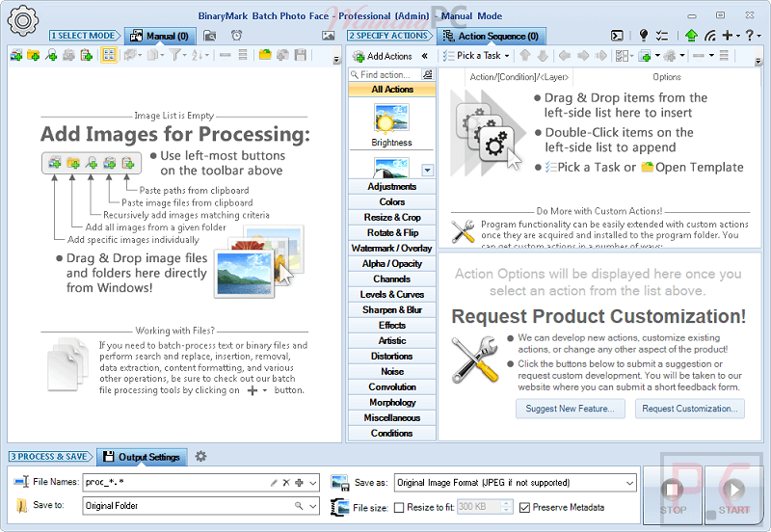Open the Colors category

pyautogui.click(x=392, y=202)
